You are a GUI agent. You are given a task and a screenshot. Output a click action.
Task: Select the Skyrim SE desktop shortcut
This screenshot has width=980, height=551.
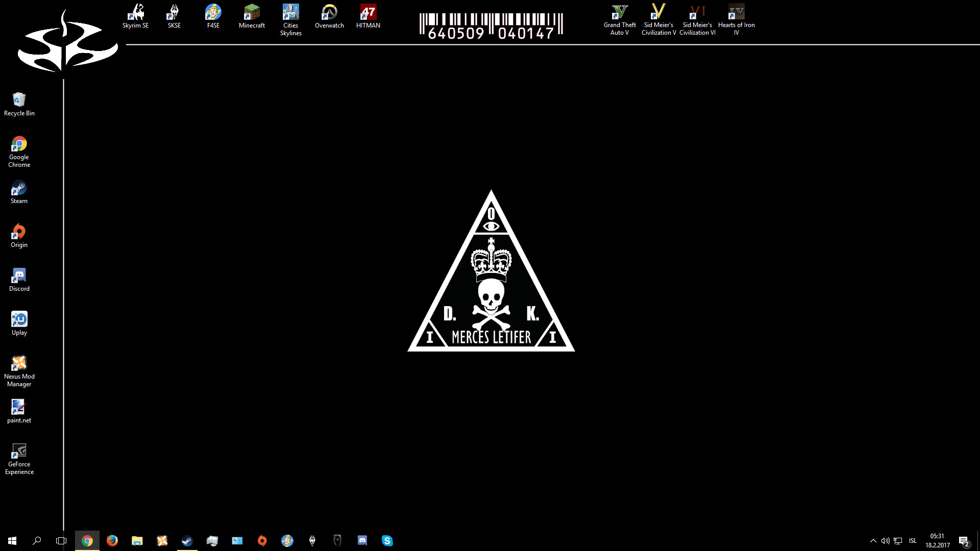pyautogui.click(x=135, y=16)
